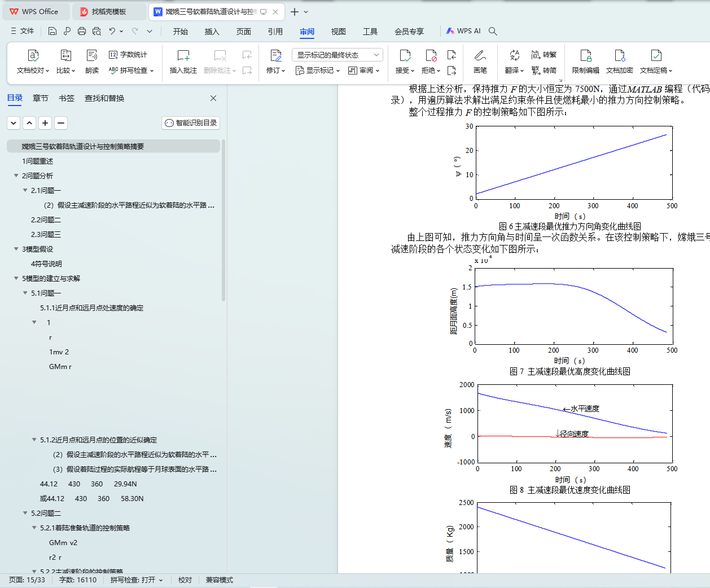Collapse outline levels with the up chevron
The image size is (710, 588).
pos(29,123)
